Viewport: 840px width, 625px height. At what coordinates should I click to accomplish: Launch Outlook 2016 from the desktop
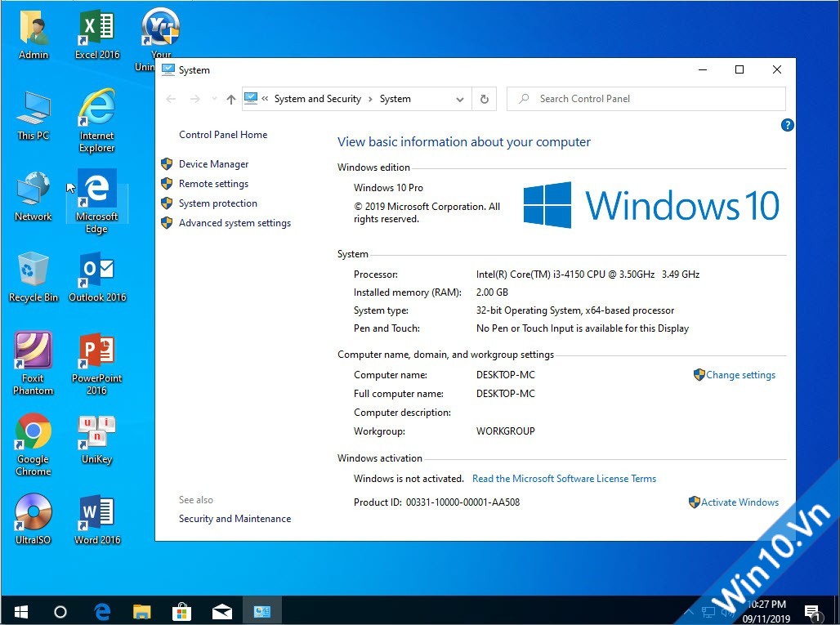pos(97,278)
